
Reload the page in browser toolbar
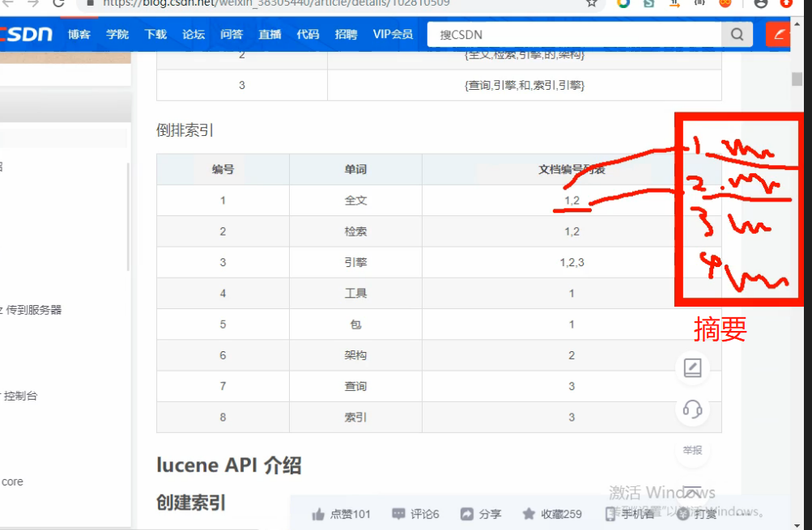point(58,3)
